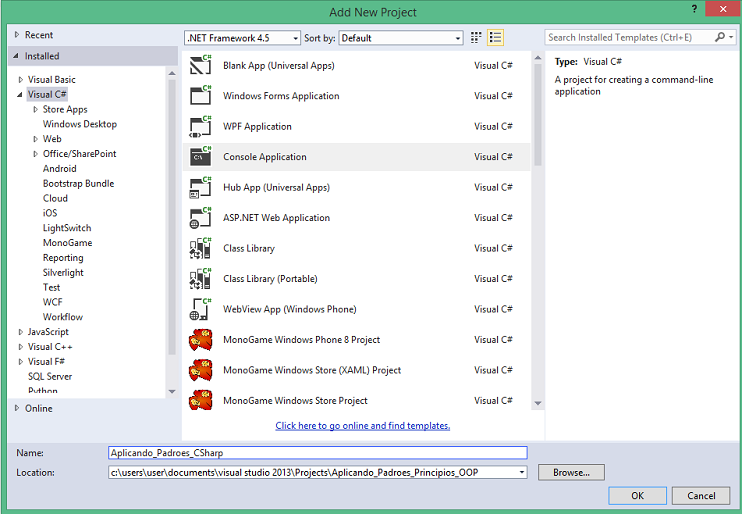Select the Class Library template name
This screenshot has height=514, width=742.
[x=249, y=248]
